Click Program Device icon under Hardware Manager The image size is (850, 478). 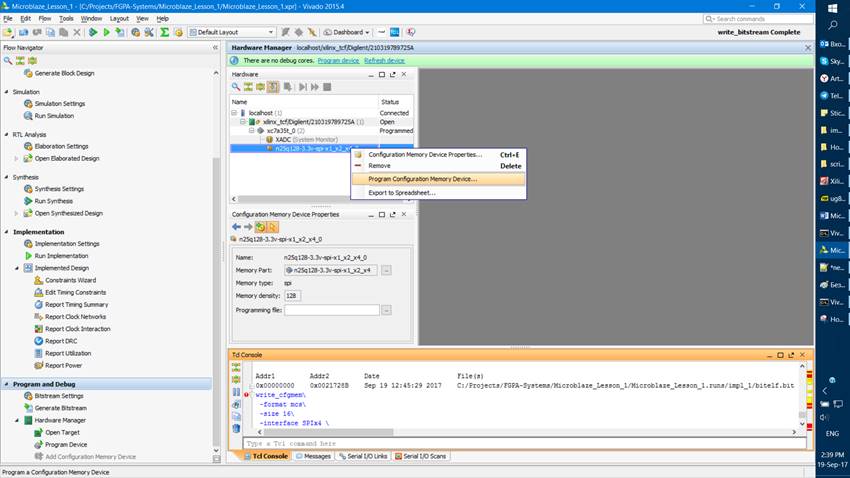pos(38,444)
